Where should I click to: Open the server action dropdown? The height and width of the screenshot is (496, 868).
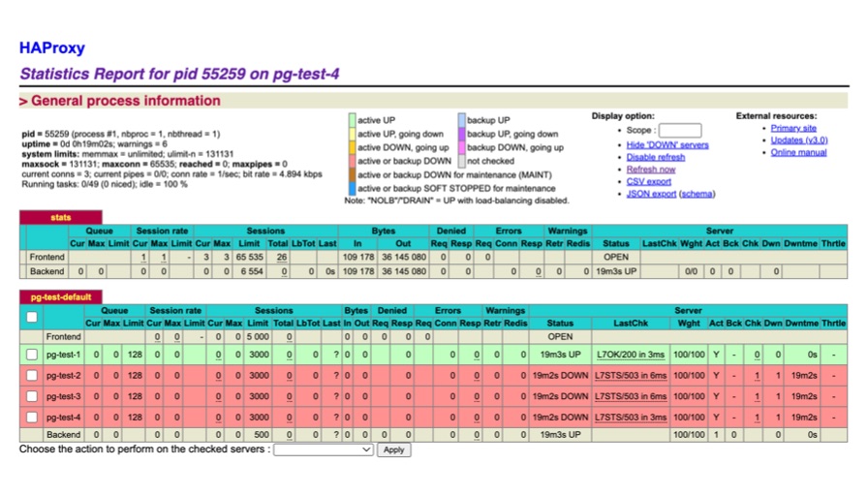324,449
